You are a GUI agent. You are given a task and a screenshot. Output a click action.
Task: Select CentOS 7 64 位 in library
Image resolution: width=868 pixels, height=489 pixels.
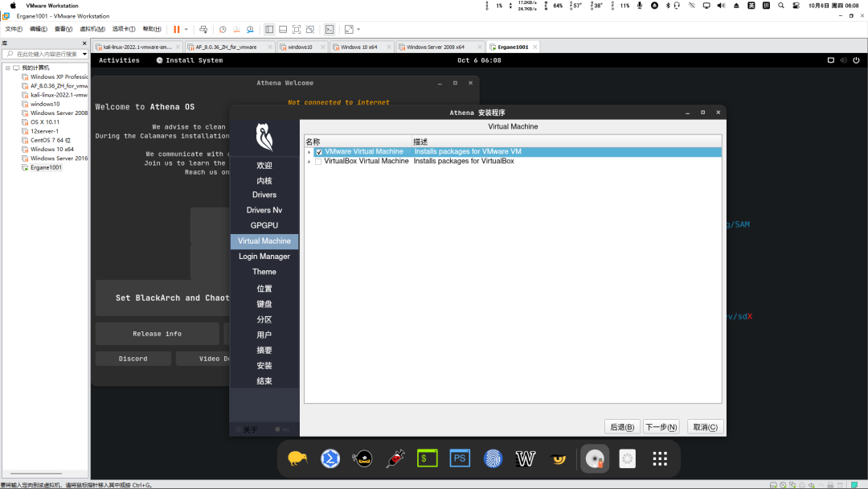pyautogui.click(x=51, y=140)
